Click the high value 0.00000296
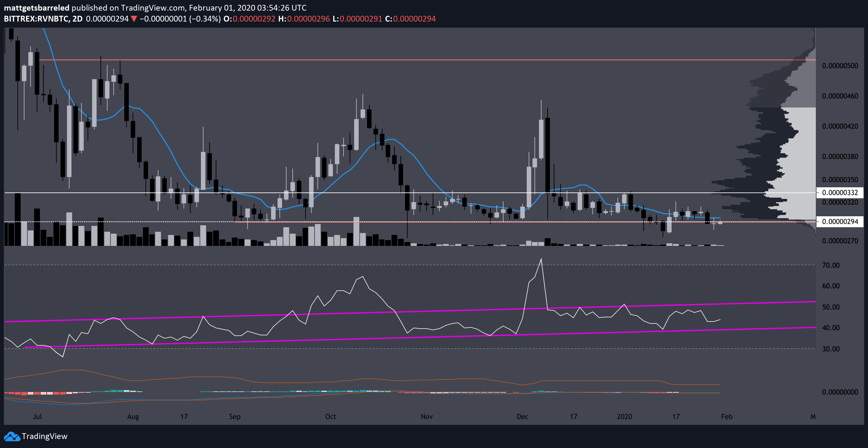This screenshot has height=448, width=868. click(308, 19)
